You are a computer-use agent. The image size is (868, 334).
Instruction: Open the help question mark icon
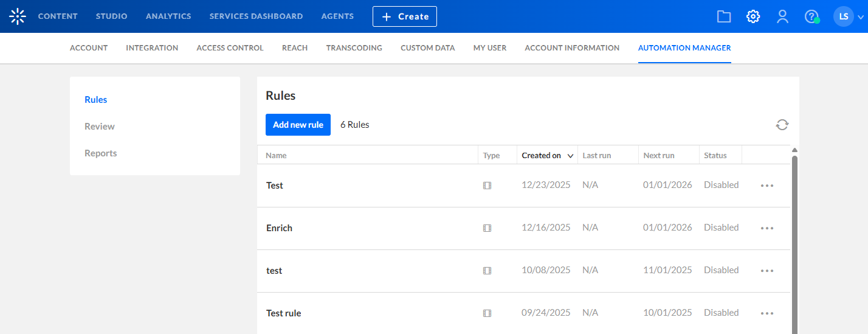point(811,16)
